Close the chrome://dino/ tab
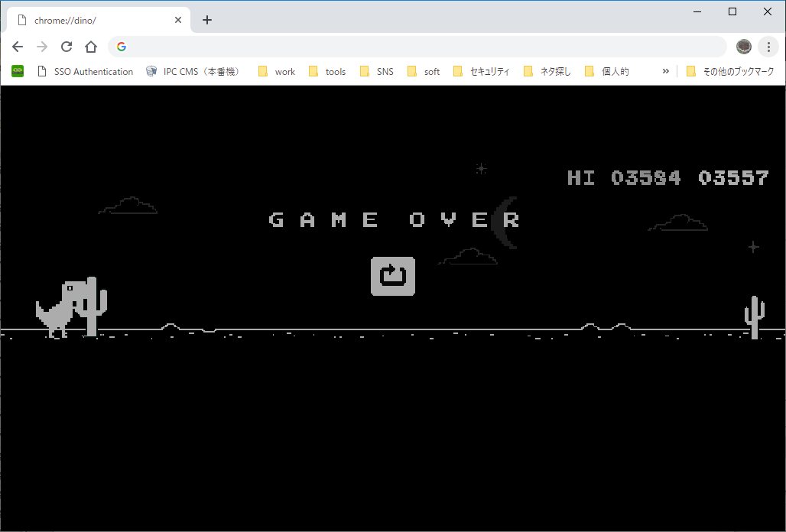 pyautogui.click(x=178, y=20)
